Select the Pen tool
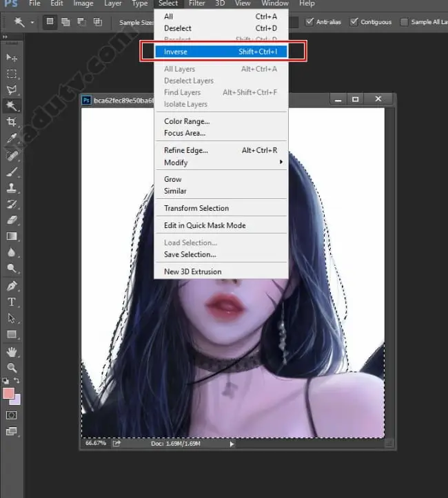 12,286
